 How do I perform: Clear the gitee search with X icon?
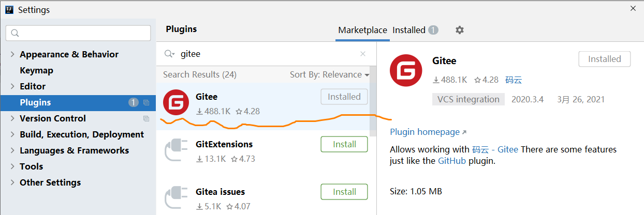[363, 54]
